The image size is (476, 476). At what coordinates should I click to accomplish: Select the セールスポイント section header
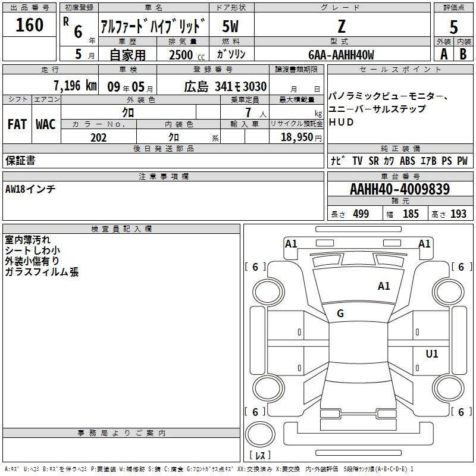click(400, 69)
